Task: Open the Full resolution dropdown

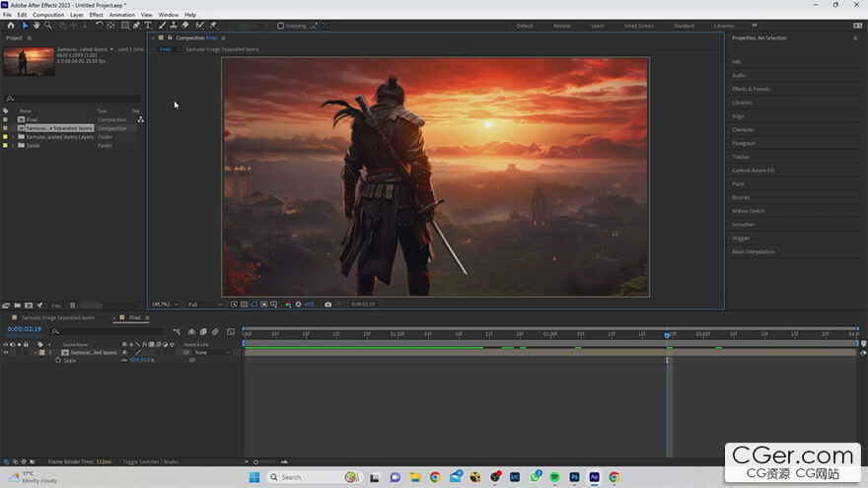Action: click(x=205, y=305)
